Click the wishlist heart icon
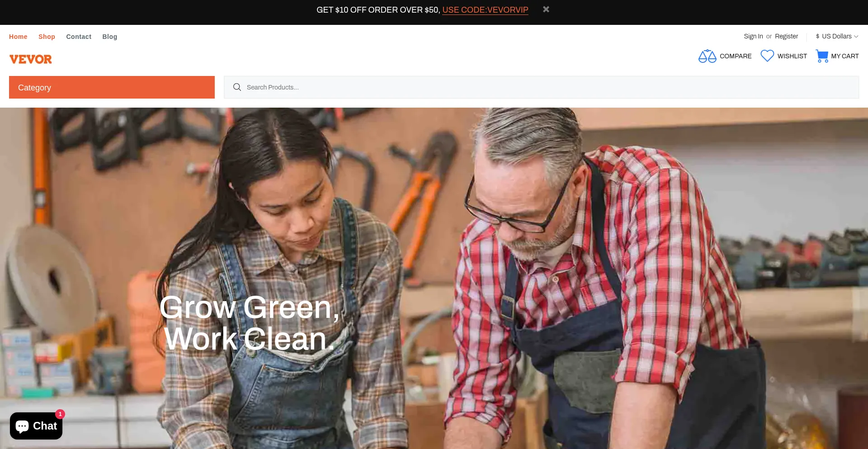 [767, 56]
